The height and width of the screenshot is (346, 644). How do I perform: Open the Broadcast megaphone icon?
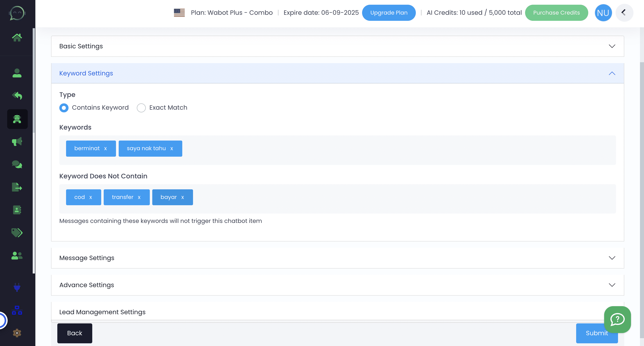[17, 142]
